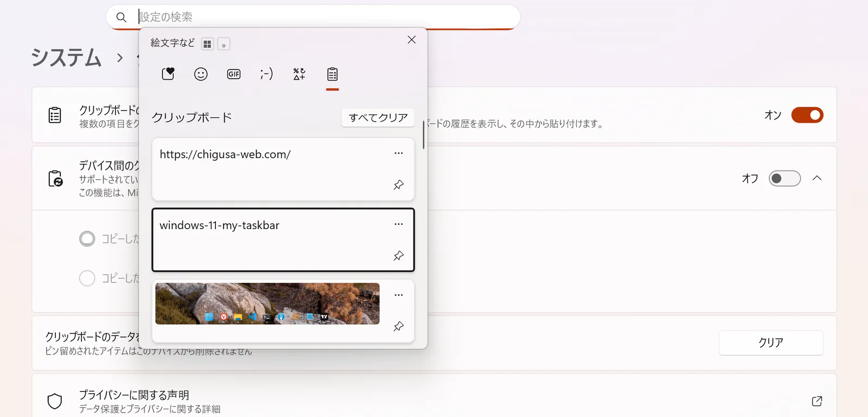Select the kaomoji ;-) tab

pos(266,74)
